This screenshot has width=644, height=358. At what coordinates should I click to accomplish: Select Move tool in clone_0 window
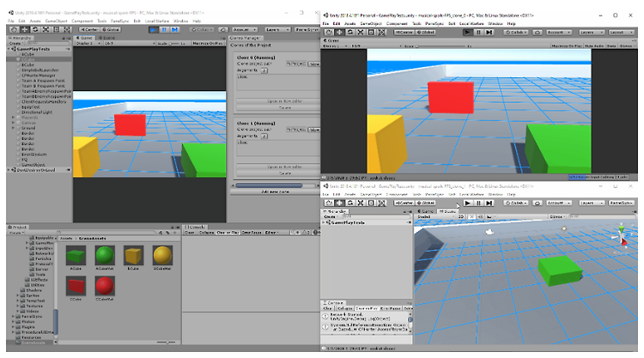click(x=339, y=32)
